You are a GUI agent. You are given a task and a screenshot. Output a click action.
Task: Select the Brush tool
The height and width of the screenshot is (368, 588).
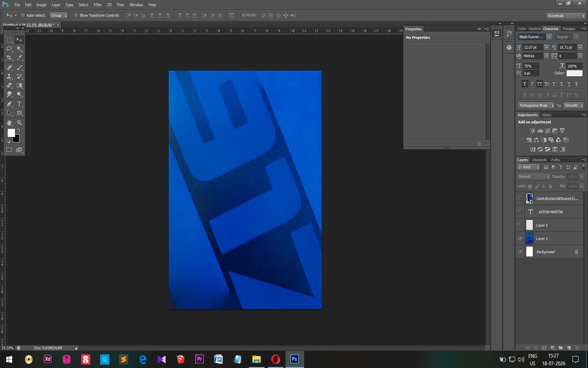pos(19,67)
